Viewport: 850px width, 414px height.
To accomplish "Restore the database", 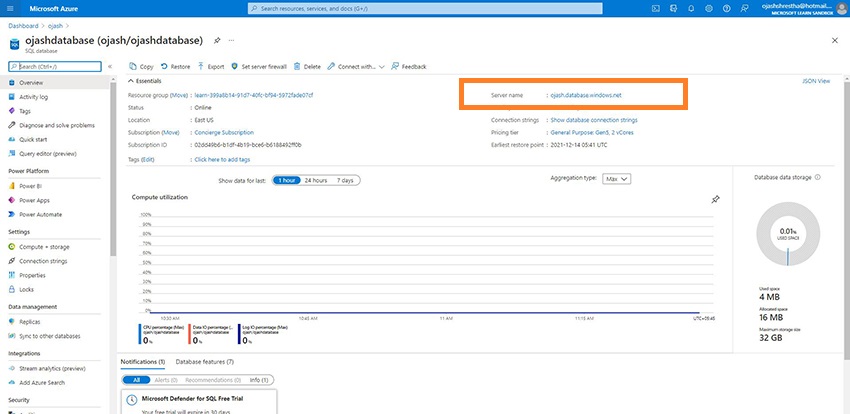I will (176, 67).
